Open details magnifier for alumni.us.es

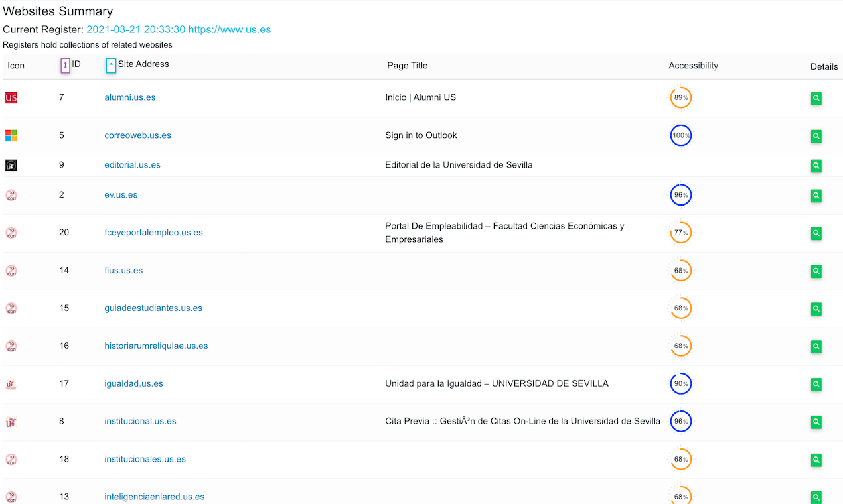(x=816, y=98)
